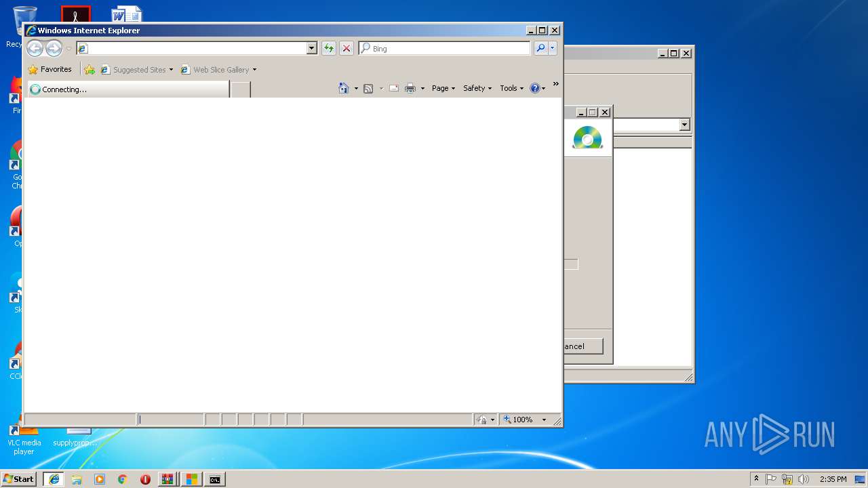The height and width of the screenshot is (488, 868).
Task: Launch Opera from the taskbar
Action: coord(145,479)
